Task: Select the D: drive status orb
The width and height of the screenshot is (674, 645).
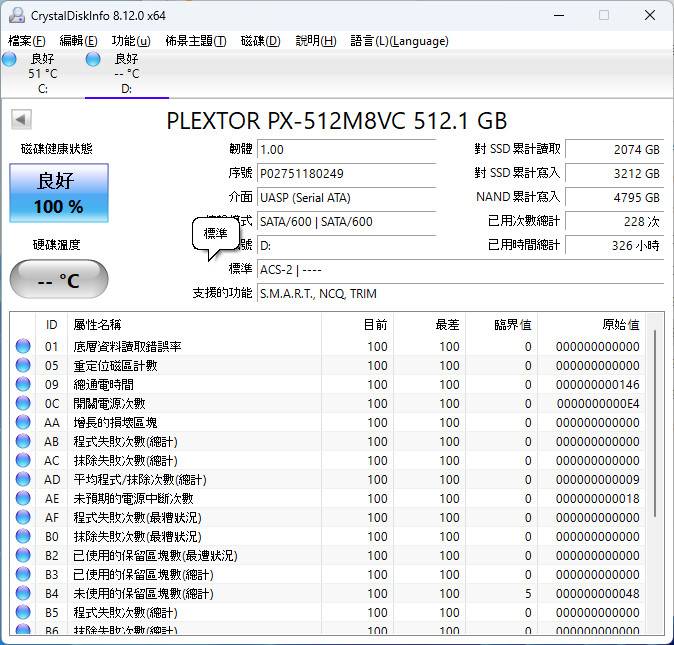Action: tap(93, 59)
